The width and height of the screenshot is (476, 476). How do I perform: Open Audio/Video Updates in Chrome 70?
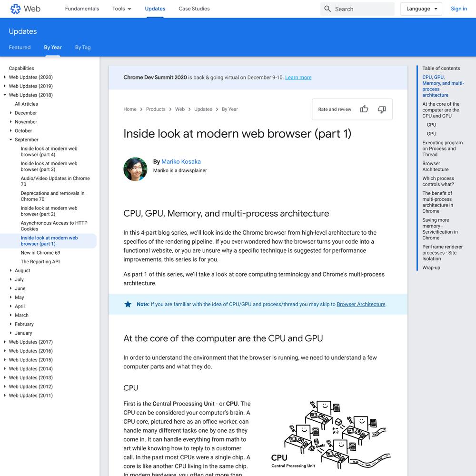pyautogui.click(x=55, y=181)
